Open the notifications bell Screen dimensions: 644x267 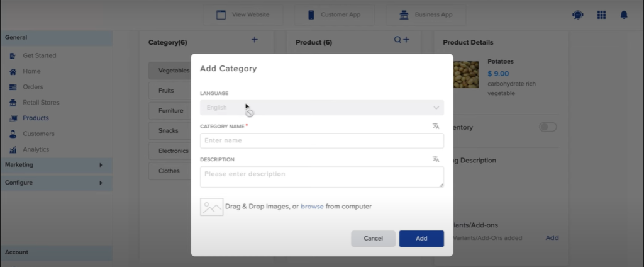[x=624, y=15]
